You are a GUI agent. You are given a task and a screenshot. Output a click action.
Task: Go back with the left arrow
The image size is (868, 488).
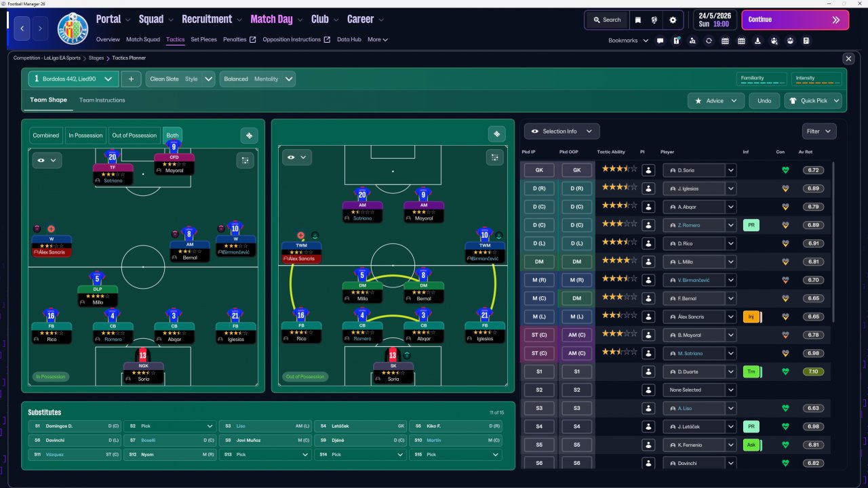click(22, 28)
